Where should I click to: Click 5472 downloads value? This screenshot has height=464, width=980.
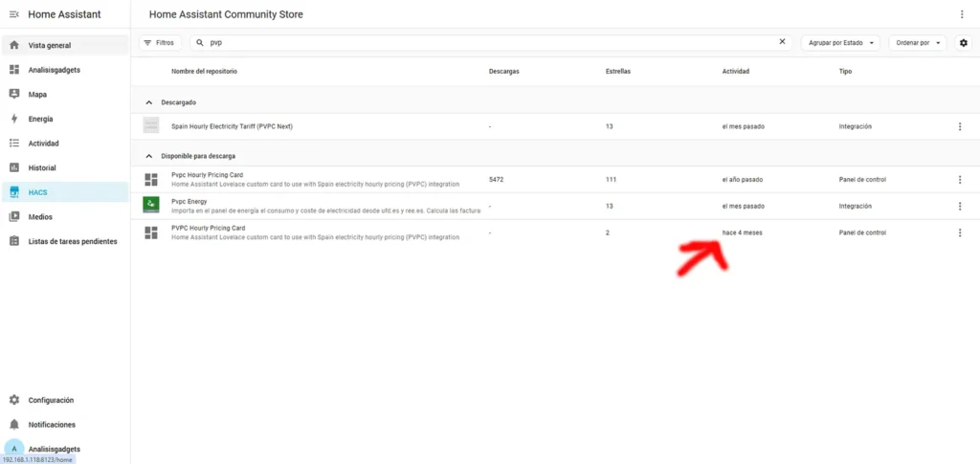point(497,180)
